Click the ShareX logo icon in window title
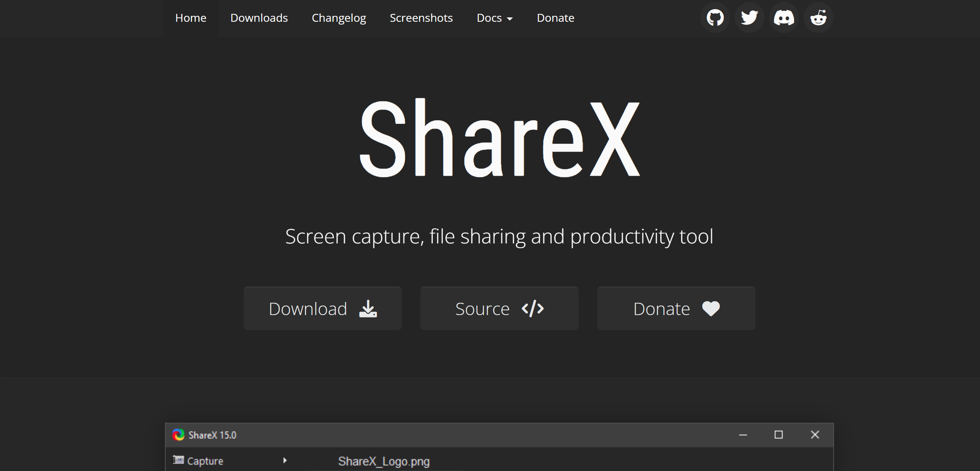The image size is (980, 471). point(178,435)
